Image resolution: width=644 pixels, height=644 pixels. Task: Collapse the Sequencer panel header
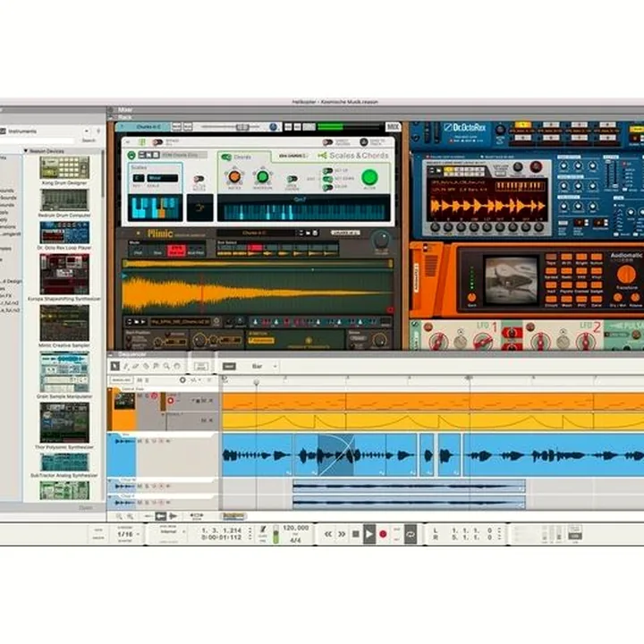pos(111,354)
